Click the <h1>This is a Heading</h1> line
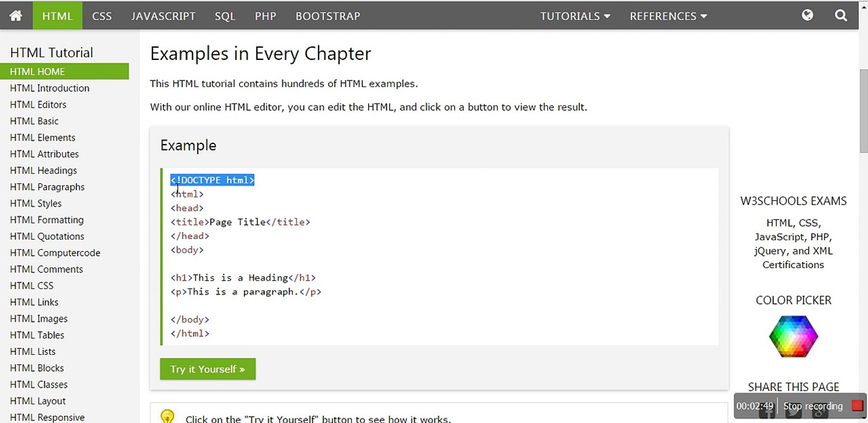Screen dimensions: 868x423 [x=243, y=278]
